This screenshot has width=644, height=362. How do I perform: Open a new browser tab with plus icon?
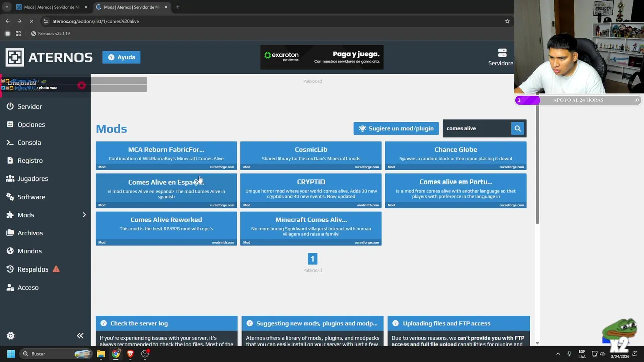(x=178, y=7)
